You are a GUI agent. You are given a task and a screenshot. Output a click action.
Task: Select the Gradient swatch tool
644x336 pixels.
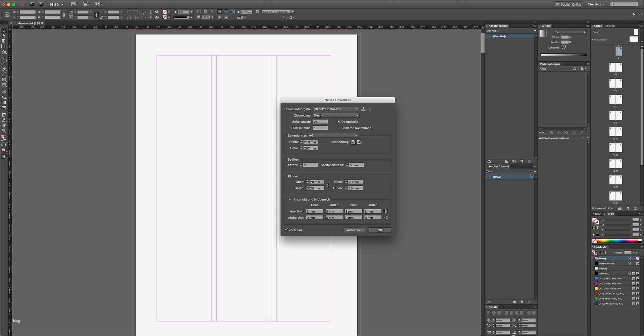coord(4,102)
